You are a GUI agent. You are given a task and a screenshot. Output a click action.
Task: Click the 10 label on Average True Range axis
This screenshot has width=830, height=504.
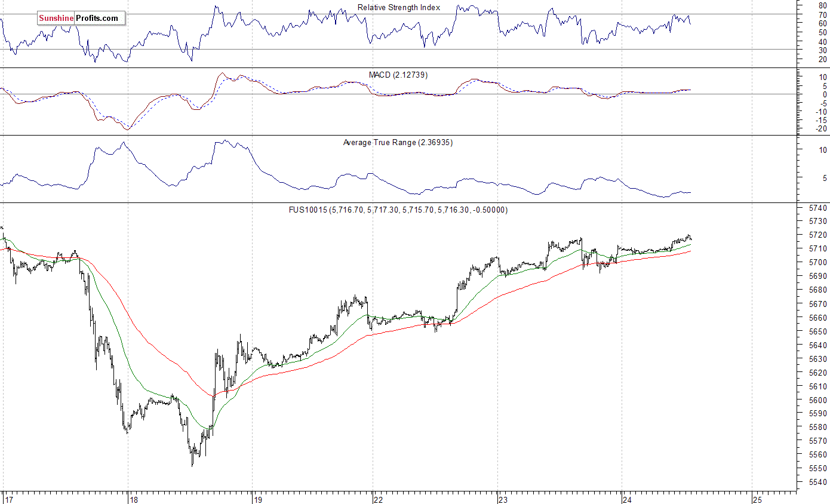coord(822,150)
